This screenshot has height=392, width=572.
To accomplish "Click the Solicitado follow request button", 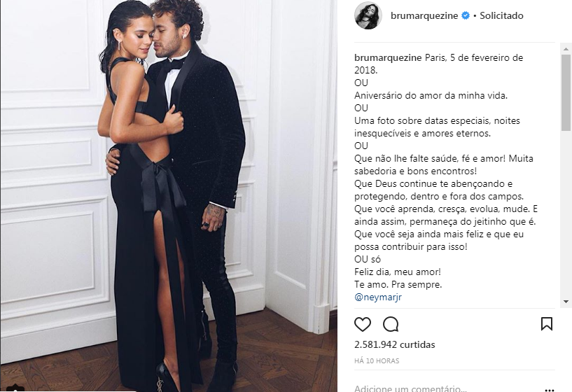I will [501, 15].
